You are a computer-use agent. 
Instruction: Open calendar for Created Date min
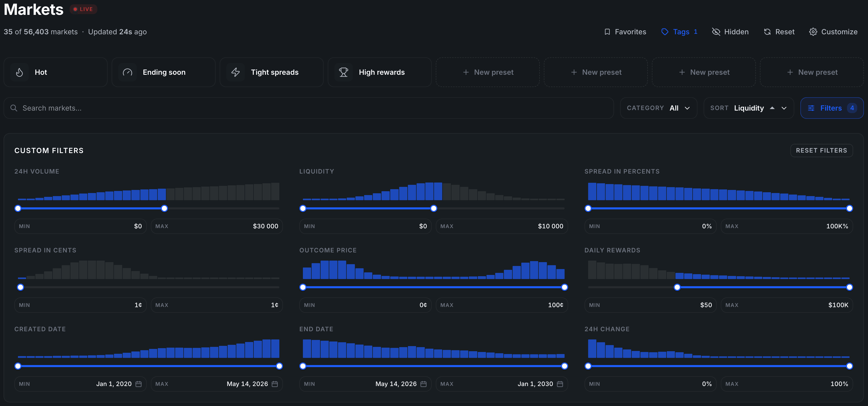click(x=139, y=384)
